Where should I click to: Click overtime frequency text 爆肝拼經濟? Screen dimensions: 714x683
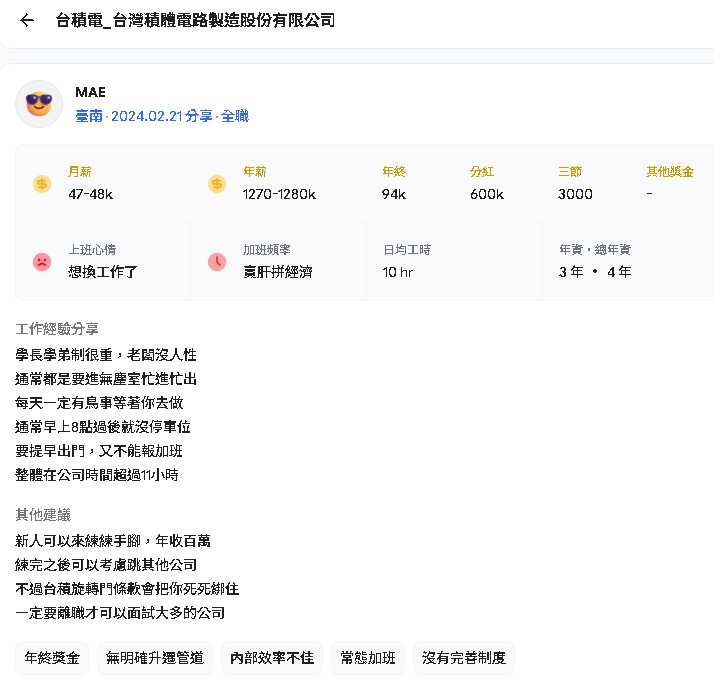[278, 272]
